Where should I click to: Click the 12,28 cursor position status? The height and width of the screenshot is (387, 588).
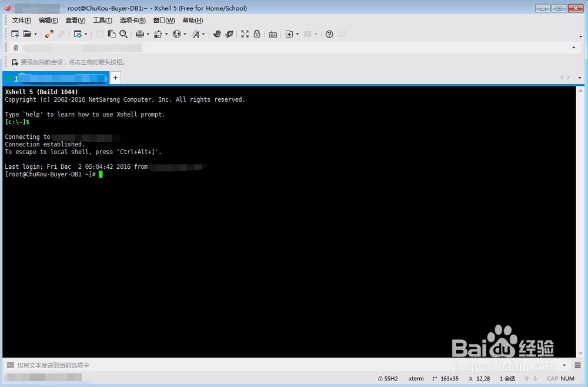coord(479,378)
